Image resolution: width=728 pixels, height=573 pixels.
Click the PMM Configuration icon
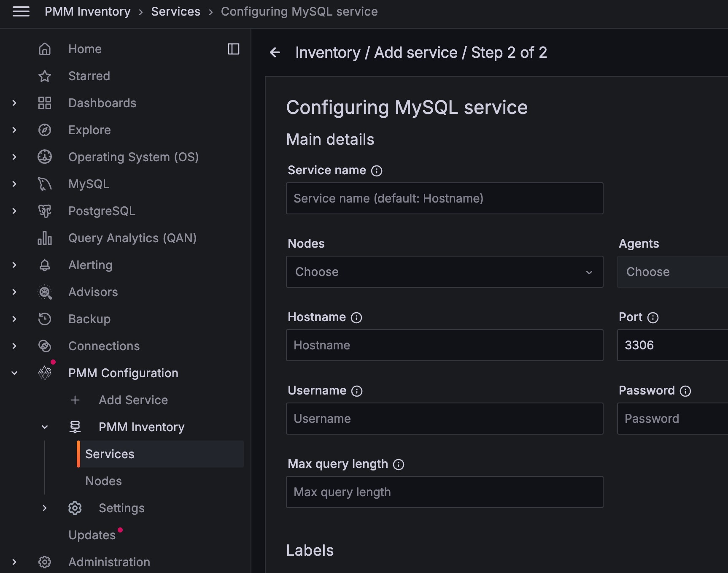pyautogui.click(x=45, y=373)
